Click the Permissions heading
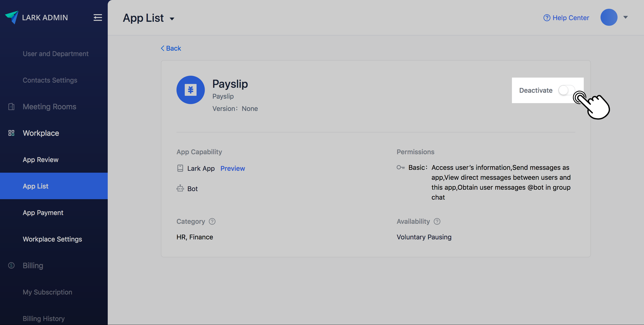The width and height of the screenshot is (644, 325). click(416, 152)
